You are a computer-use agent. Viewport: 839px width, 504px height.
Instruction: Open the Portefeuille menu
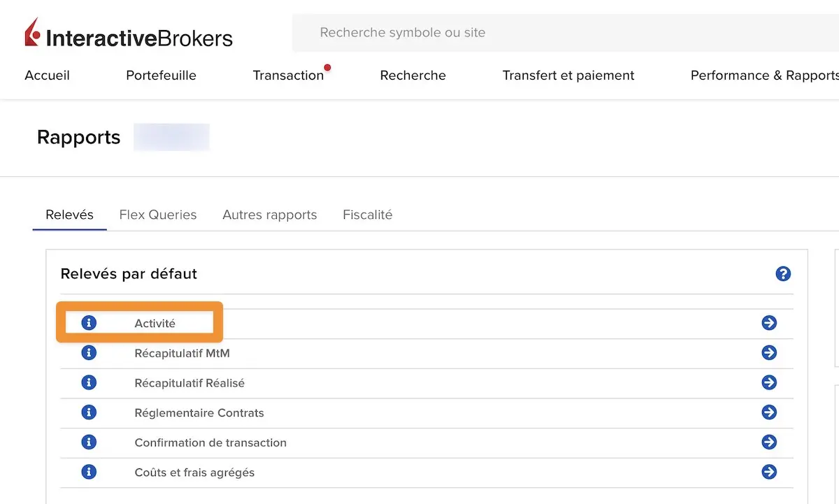pyautogui.click(x=161, y=75)
